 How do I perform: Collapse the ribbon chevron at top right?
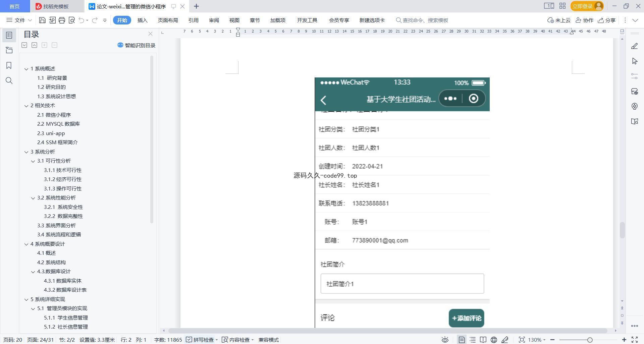pyautogui.click(x=635, y=20)
